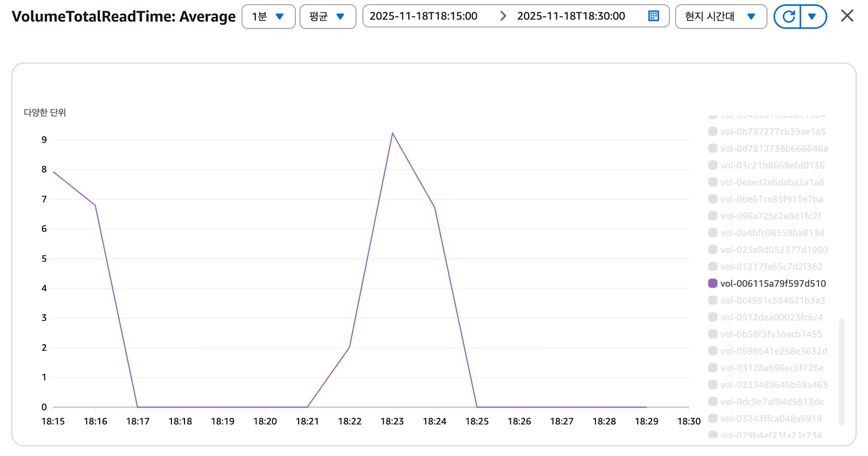Image resolution: width=868 pixels, height=456 pixels.
Task: Click the 다양한 단위 axis unit label
Action: (45, 113)
